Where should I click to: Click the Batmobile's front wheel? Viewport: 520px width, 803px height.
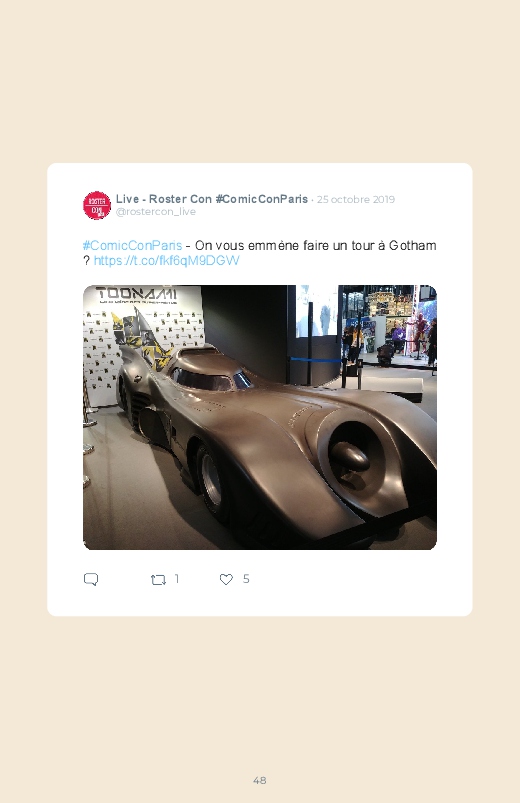point(210,480)
